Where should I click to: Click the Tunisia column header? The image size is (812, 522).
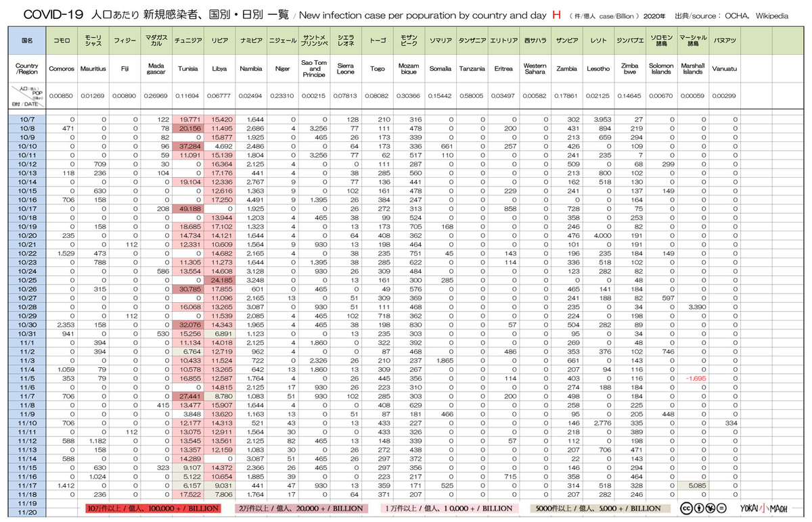187,69
